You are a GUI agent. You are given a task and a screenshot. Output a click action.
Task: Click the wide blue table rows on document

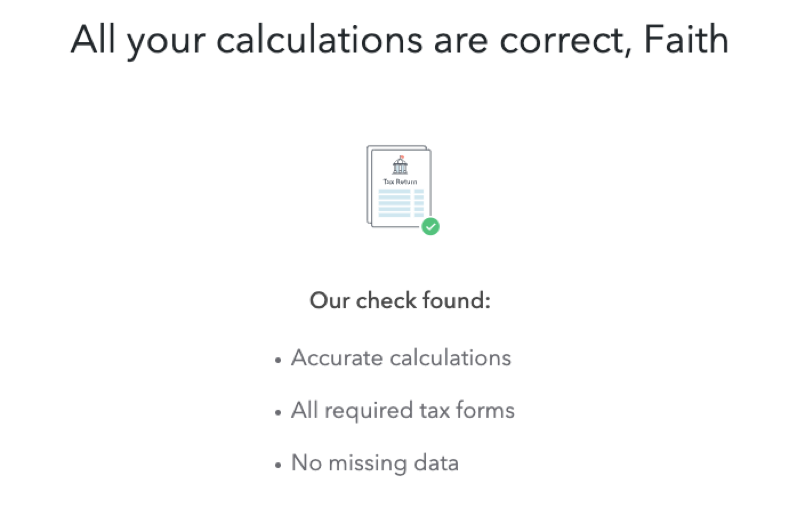[x=394, y=203]
